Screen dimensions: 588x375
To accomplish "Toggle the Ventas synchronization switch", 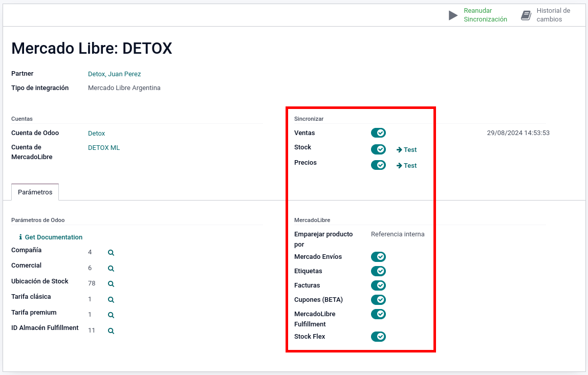I will pyautogui.click(x=378, y=133).
